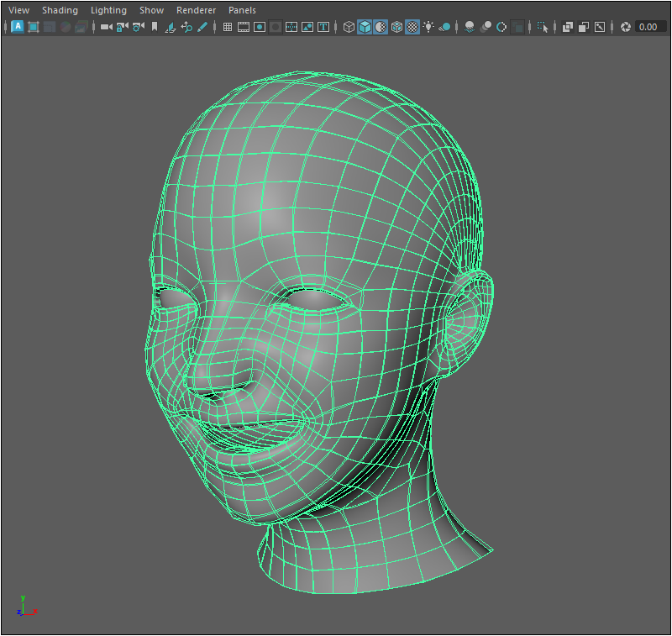Click the camera Bookmarks icon

(x=154, y=27)
